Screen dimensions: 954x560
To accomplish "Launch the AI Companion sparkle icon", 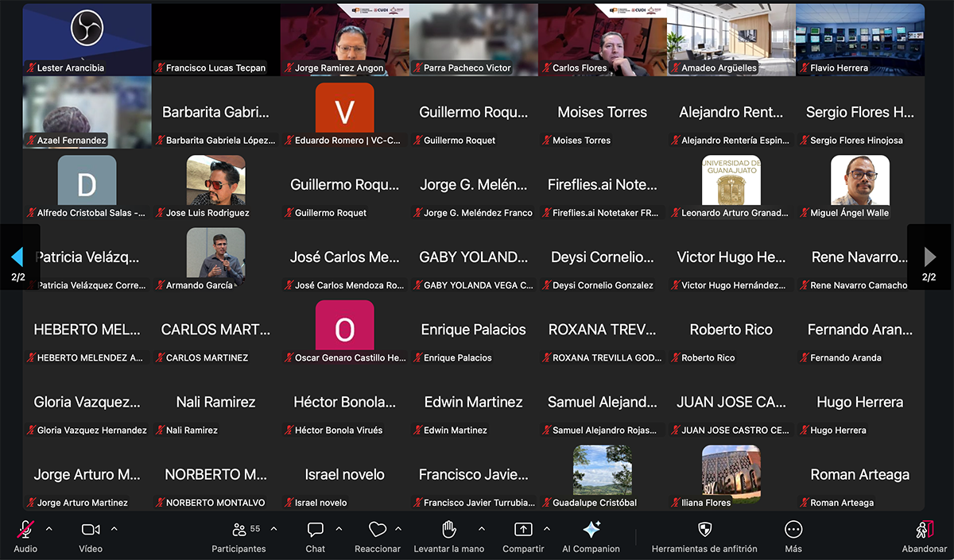I will [x=591, y=530].
